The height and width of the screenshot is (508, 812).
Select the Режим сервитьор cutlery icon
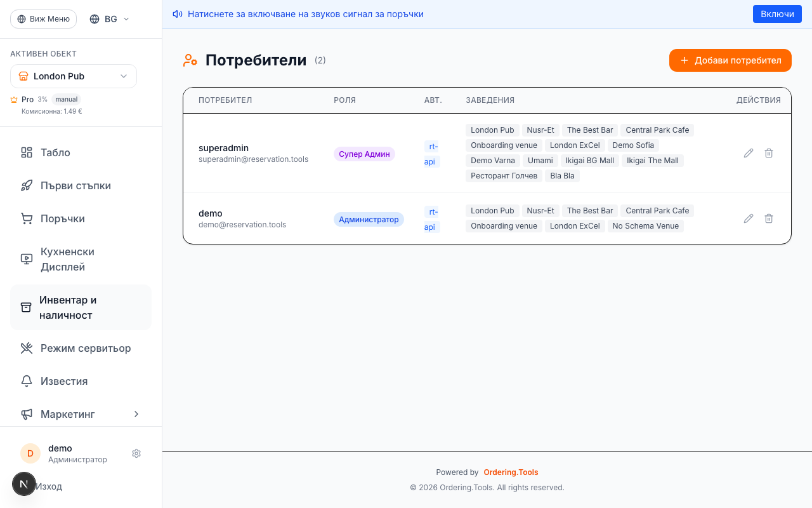coord(26,348)
